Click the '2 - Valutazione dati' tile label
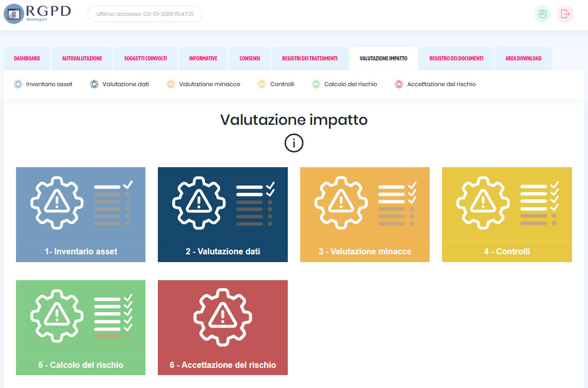 tap(223, 251)
